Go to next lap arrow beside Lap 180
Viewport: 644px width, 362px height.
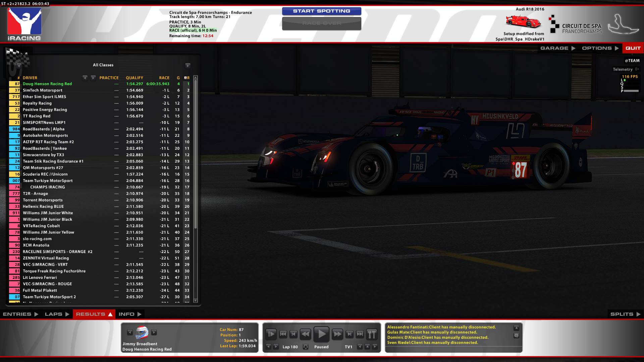point(276,347)
